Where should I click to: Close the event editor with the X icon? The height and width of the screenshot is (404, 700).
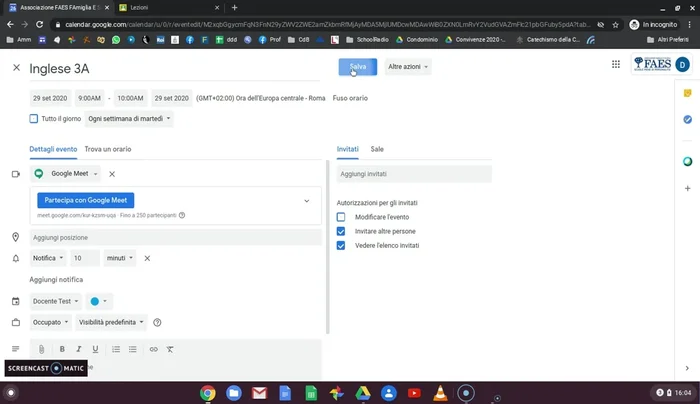pos(17,68)
